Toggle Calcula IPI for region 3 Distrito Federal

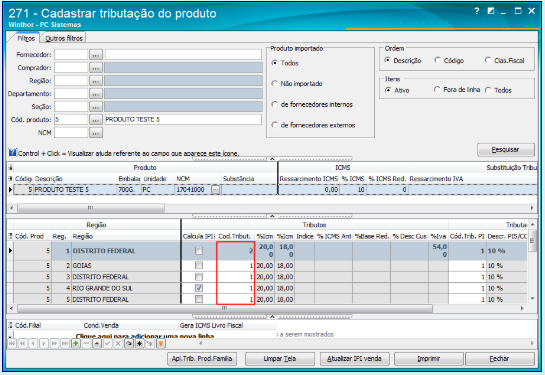pyautogui.click(x=199, y=277)
